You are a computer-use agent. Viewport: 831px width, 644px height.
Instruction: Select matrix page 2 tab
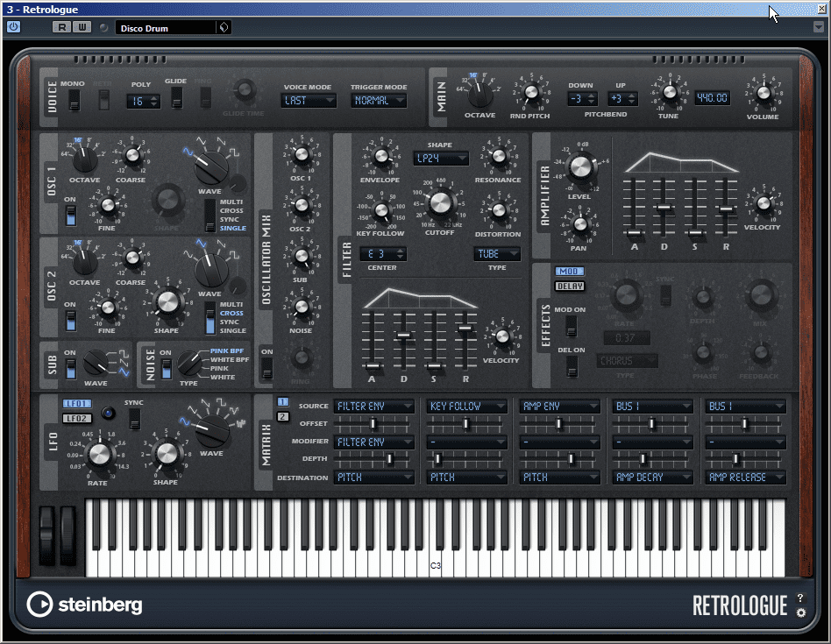click(x=283, y=417)
